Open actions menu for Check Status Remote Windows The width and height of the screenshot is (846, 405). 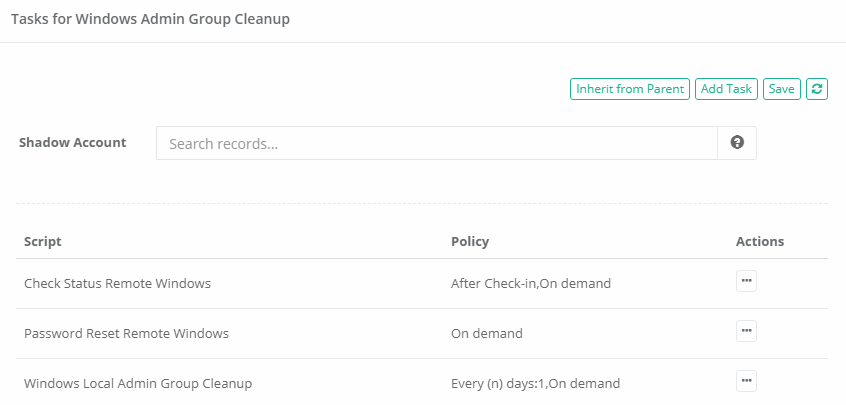coord(746,281)
